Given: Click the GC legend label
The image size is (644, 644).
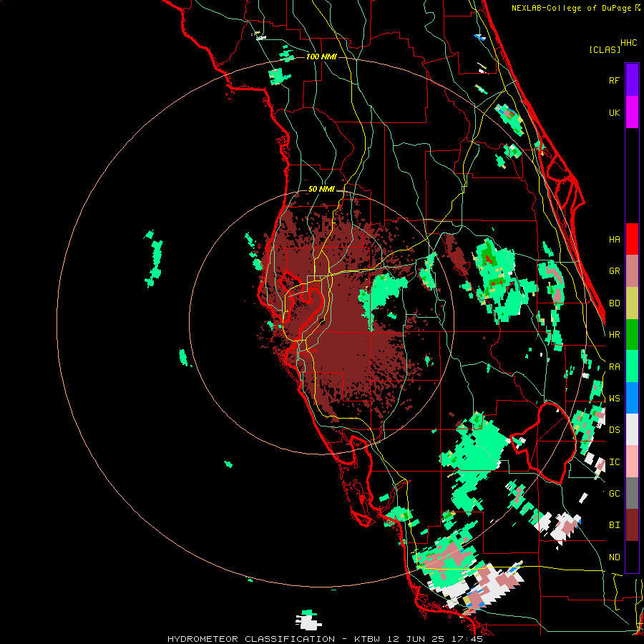Looking at the screenshot, I should pos(614,494).
